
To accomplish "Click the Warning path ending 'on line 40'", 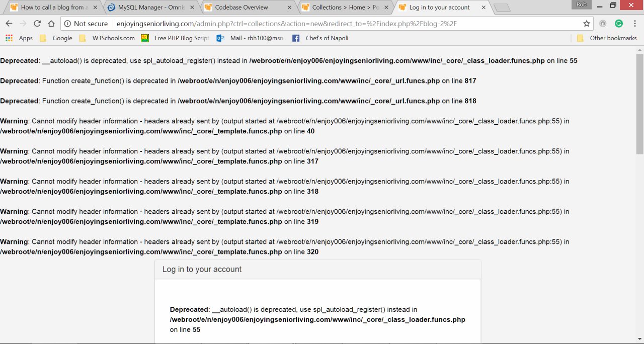I will click(x=157, y=131).
